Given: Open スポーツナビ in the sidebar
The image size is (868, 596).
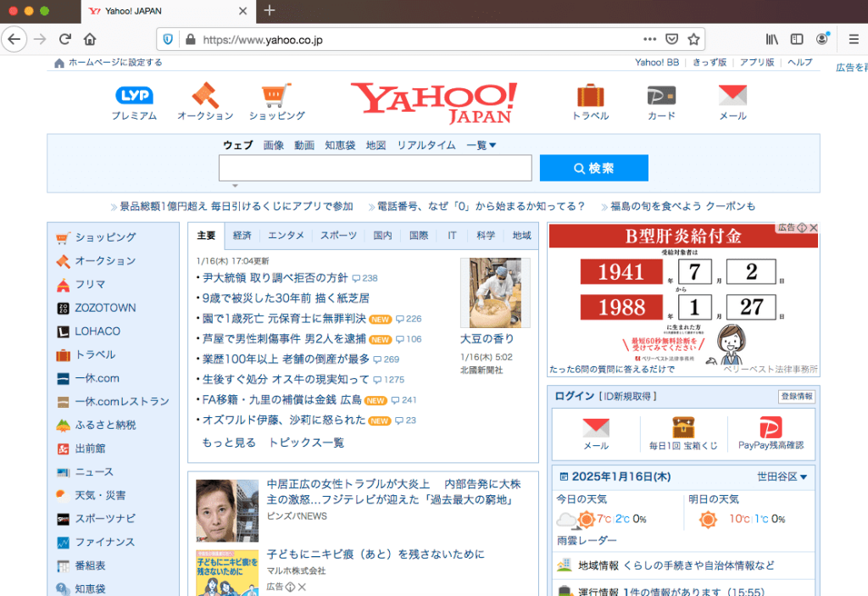Looking at the screenshot, I should pos(104,519).
